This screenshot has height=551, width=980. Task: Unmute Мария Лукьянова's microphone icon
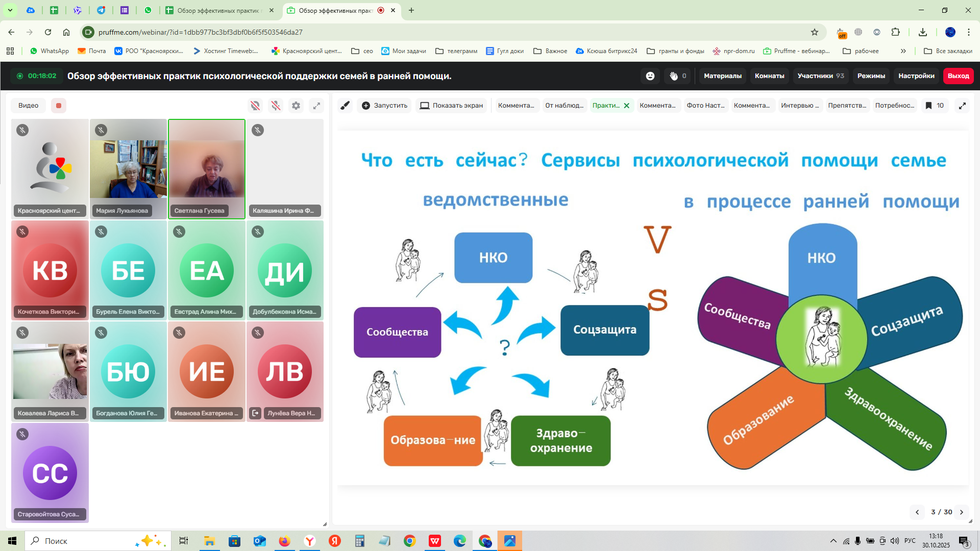click(x=101, y=130)
